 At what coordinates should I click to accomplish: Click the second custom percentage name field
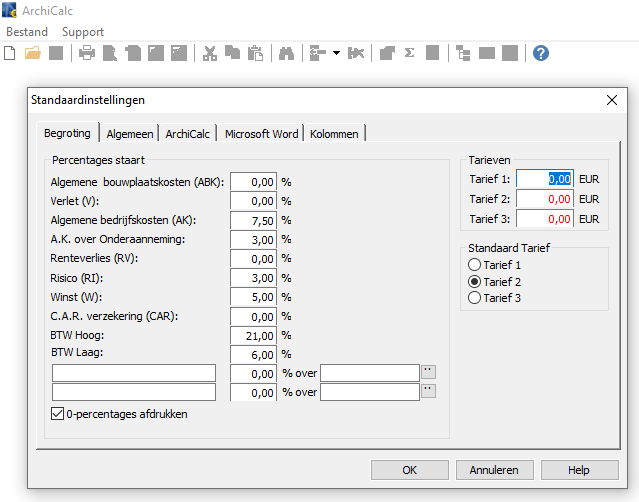[134, 392]
